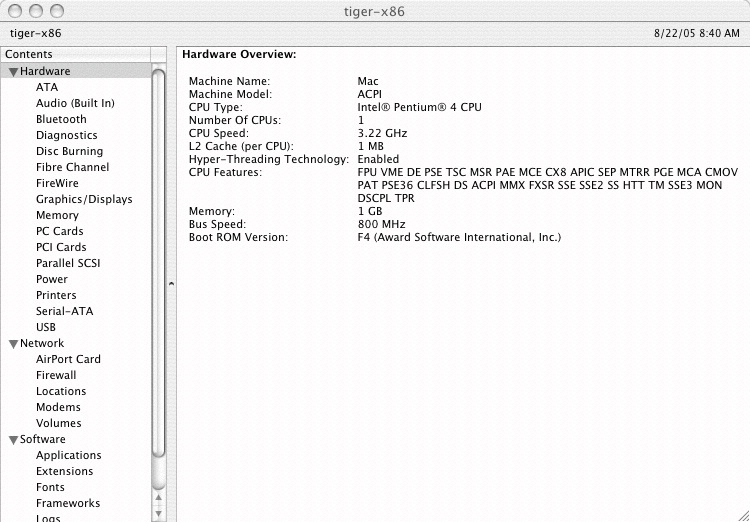Open the Audio (Built In) entry
This screenshot has height=522, width=750.
(75, 103)
